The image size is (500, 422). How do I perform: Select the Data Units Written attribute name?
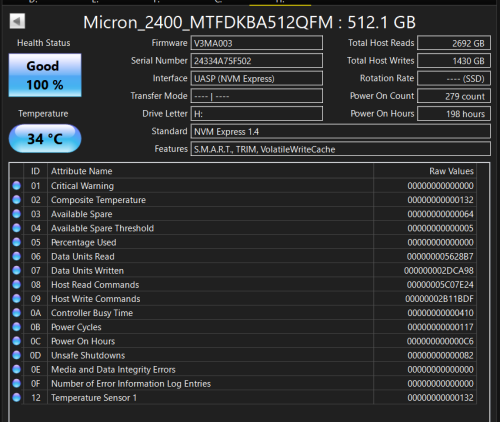pyautogui.click(x=87, y=270)
